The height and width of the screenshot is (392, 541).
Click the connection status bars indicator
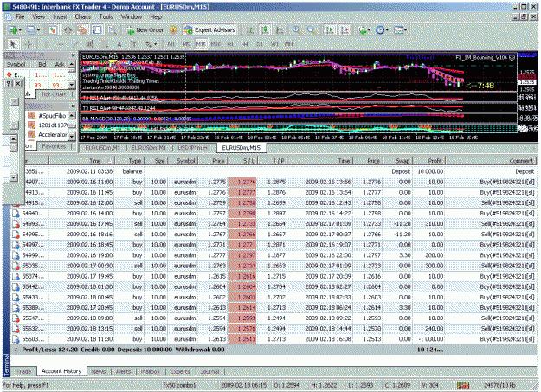tap(463, 385)
